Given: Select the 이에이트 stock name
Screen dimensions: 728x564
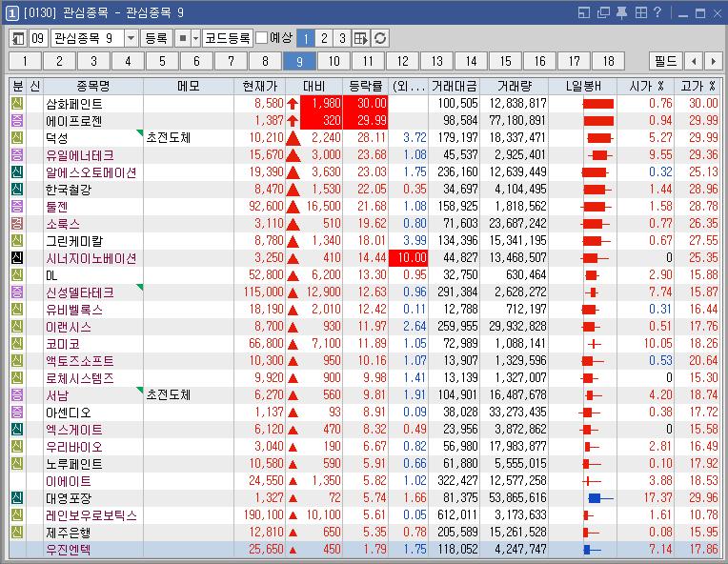Looking at the screenshot, I should point(69,481).
